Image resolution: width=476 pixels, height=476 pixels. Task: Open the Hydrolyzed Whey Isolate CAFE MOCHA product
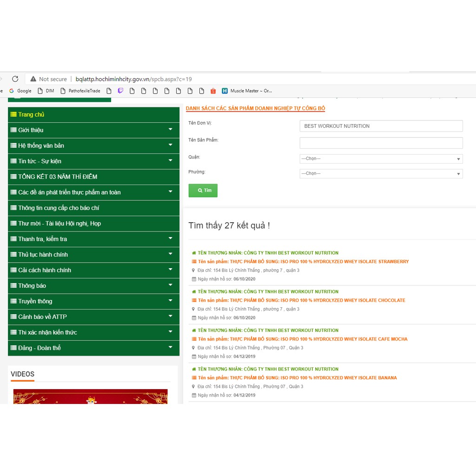303,339
